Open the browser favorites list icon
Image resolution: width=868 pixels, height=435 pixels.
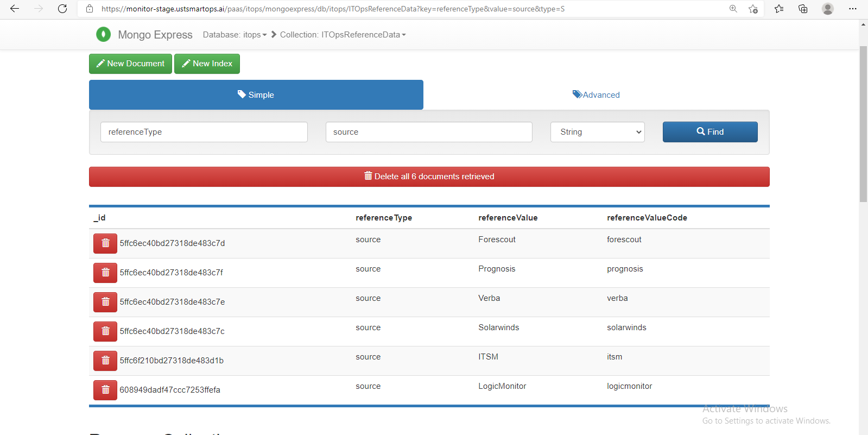pos(779,9)
